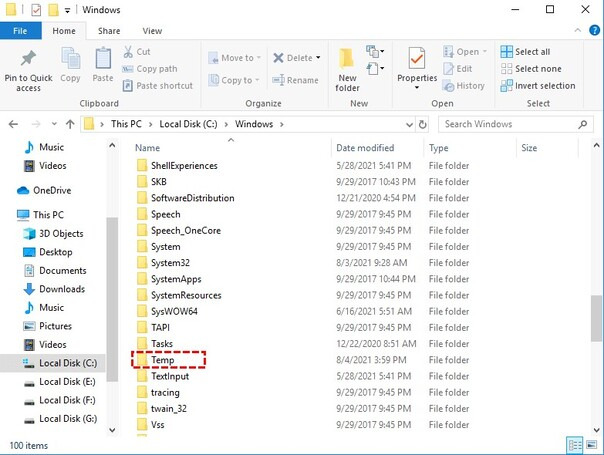Collapse the ribbon with the chevron
Viewport: 604px width, 455px height.
tap(577, 30)
